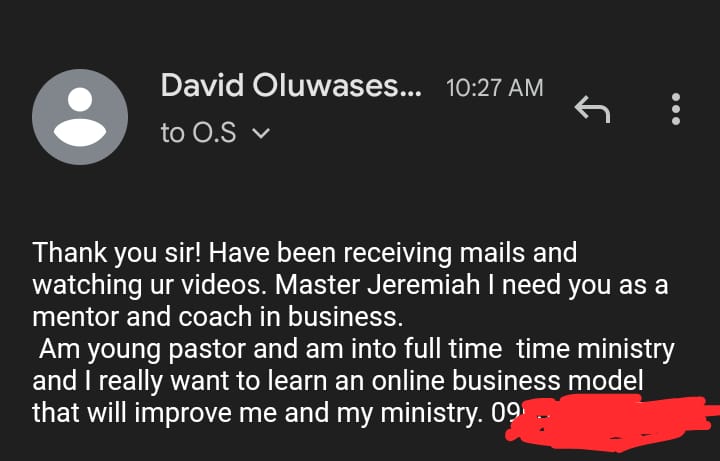The image size is (720, 461).
Task: Tap the phrase "online business model"
Action: (x=507, y=381)
